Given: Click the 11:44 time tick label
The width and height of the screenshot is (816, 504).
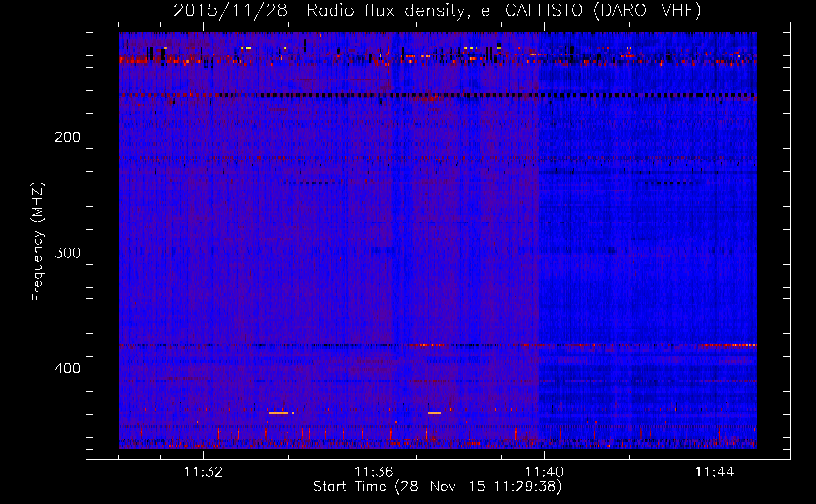Looking at the screenshot, I should click(715, 472).
